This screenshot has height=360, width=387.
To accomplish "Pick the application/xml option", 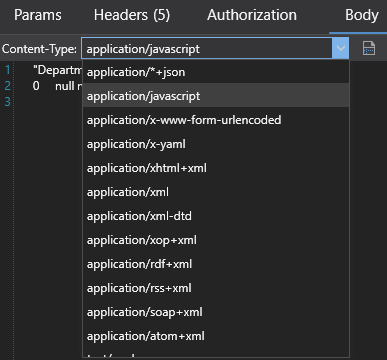I will point(216,192).
